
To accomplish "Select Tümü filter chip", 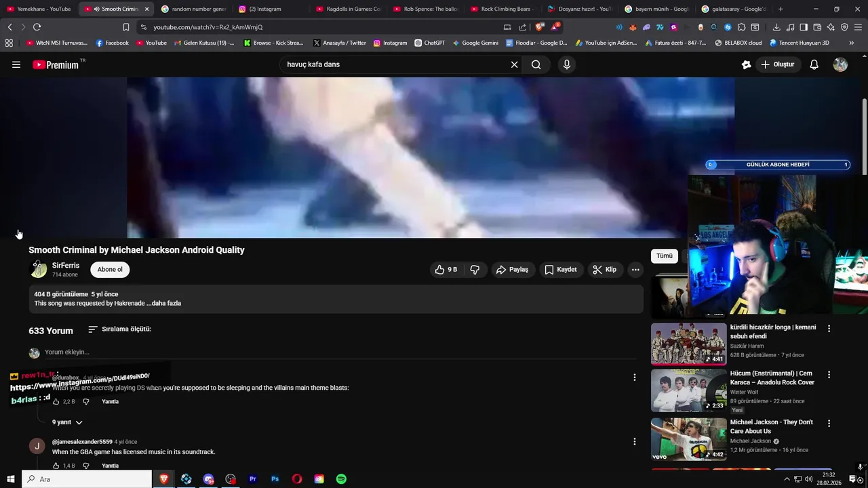I will tap(665, 256).
